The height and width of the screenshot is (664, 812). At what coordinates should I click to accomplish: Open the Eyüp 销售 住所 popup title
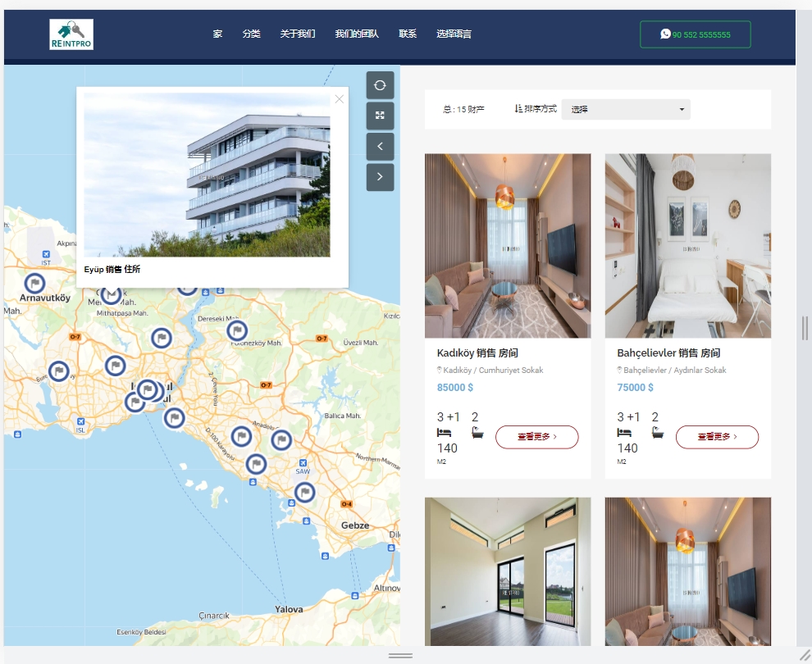[x=112, y=269]
